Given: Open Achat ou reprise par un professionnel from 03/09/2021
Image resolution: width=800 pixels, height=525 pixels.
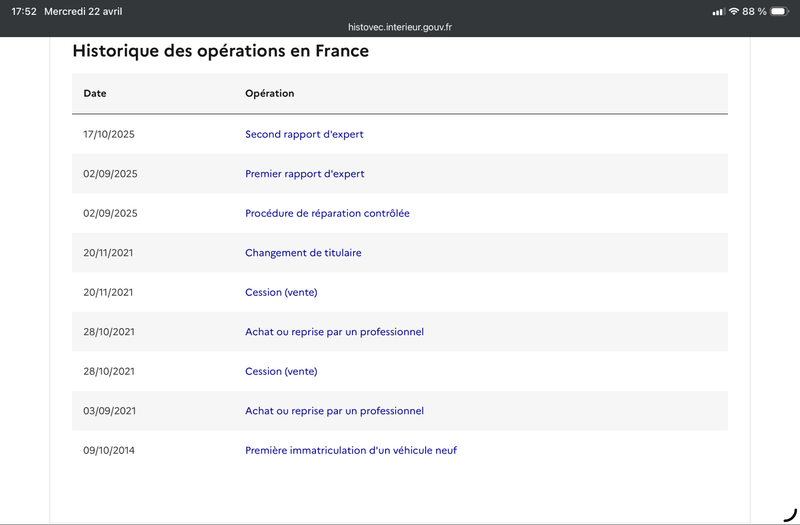Looking at the screenshot, I should point(334,411).
